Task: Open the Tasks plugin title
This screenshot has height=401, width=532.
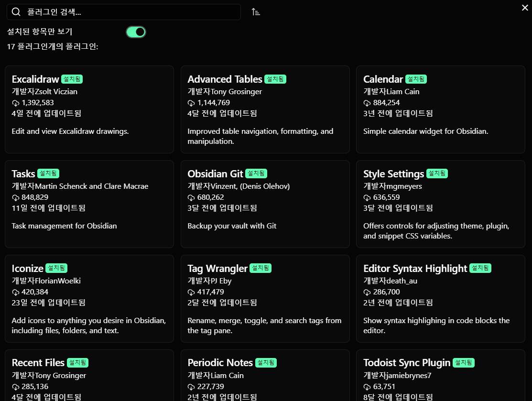Action: pos(23,173)
